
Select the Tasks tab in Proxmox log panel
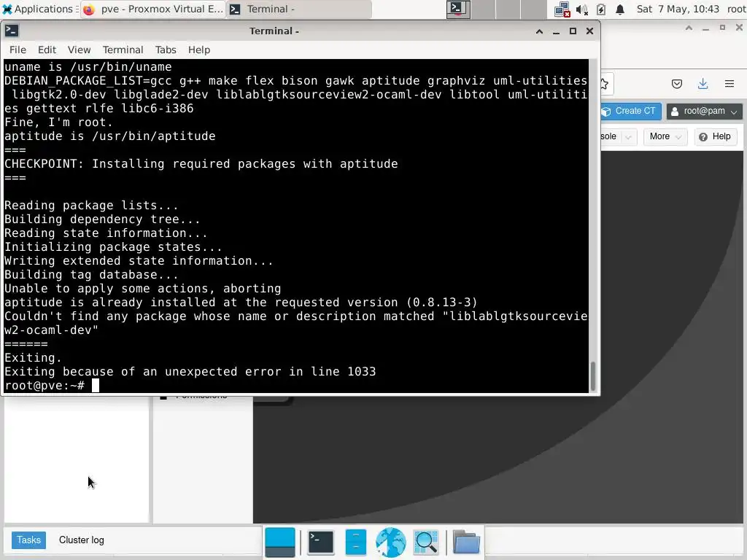pyautogui.click(x=28, y=540)
